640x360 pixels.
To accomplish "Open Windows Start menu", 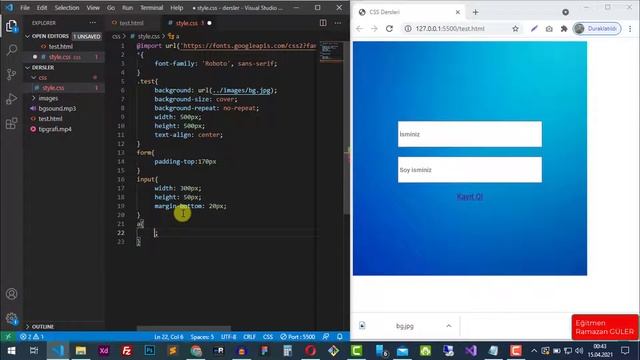I will coord(11,351).
